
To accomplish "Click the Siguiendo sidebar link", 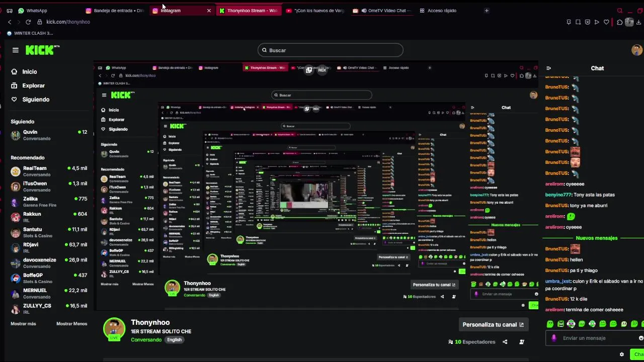I will pyautogui.click(x=36, y=100).
